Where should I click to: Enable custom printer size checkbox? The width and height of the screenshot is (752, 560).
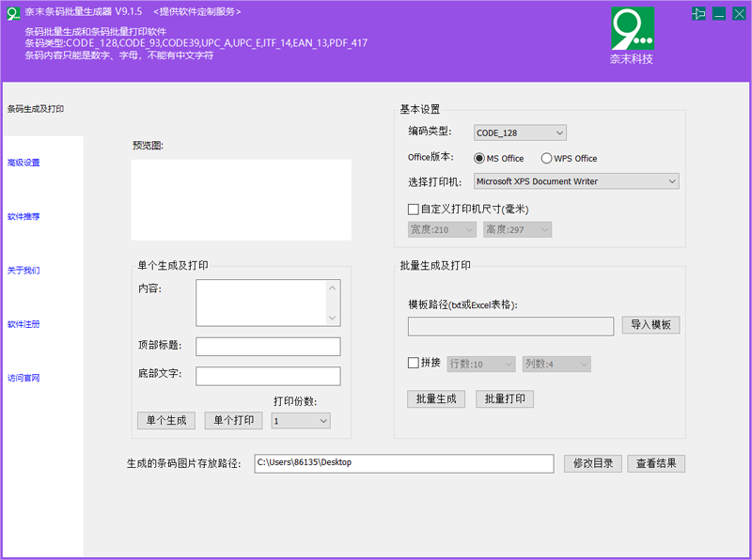point(413,209)
